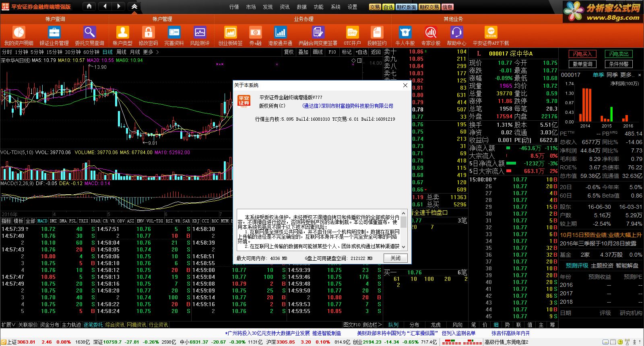
Task: Select MACD indicator tab
Action: 42,221
